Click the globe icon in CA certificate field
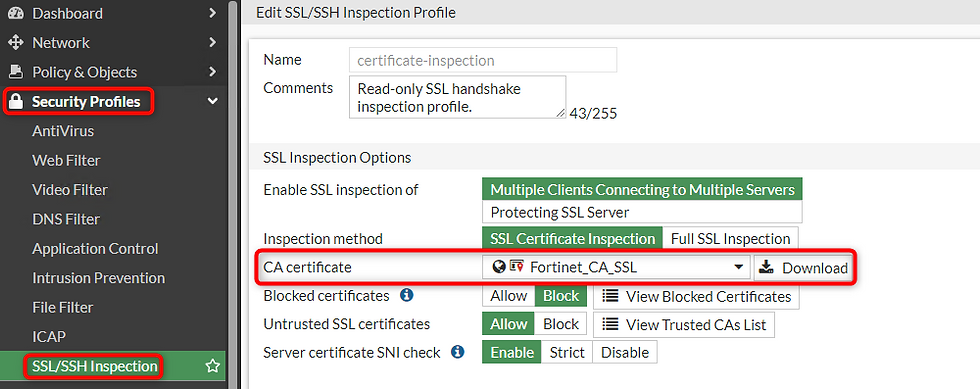The height and width of the screenshot is (389, 980). 499,268
